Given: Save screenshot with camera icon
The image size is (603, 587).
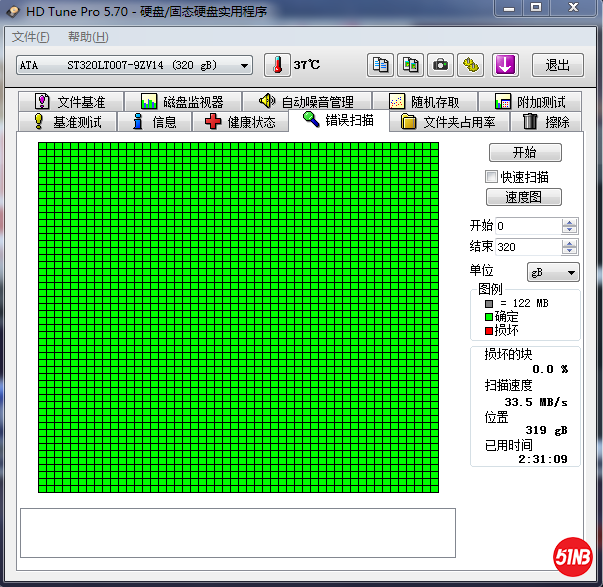Looking at the screenshot, I should pyautogui.click(x=440, y=65).
